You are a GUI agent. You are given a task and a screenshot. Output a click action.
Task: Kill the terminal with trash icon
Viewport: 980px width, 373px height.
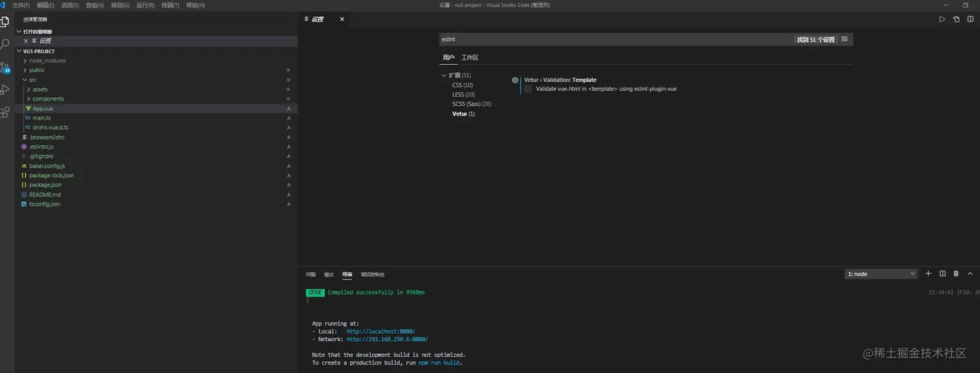click(956, 274)
